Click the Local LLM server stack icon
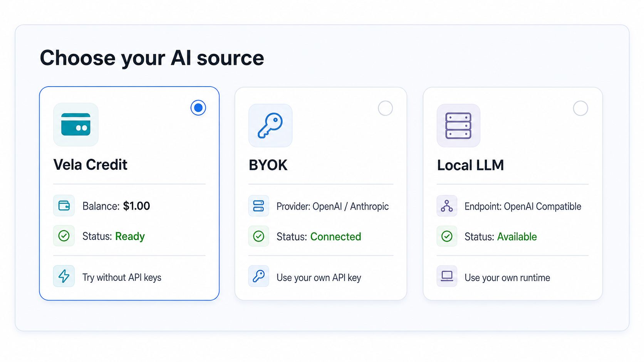The height and width of the screenshot is (362, 644). click(458, 125)
